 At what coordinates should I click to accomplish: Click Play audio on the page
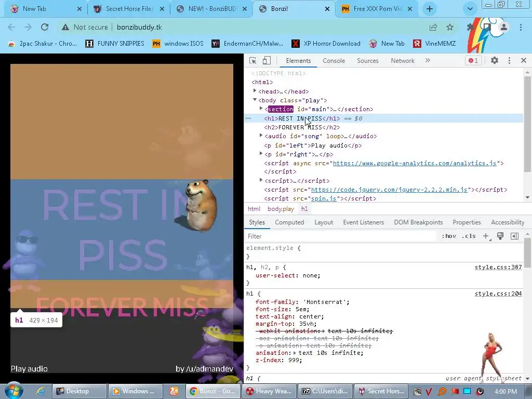29,369
